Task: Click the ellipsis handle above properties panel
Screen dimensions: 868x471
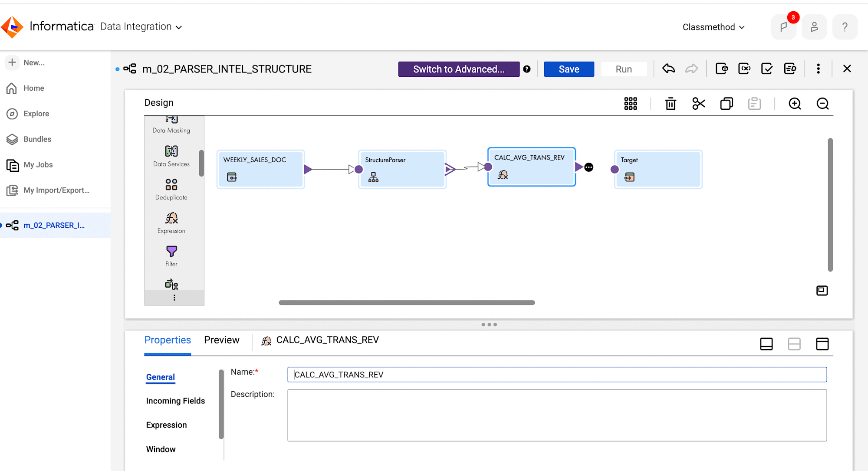Action: tap(489, 324)
